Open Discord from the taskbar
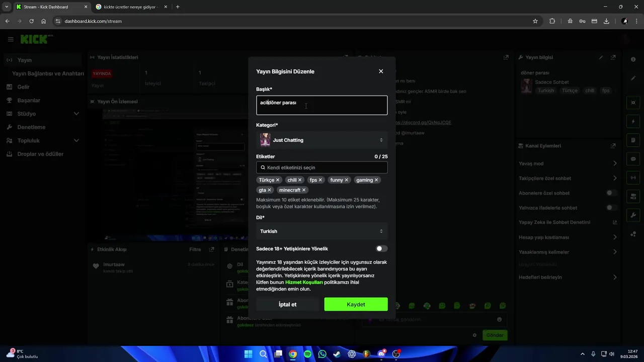This screenshot has height=362, width=644. coord(381,354)
